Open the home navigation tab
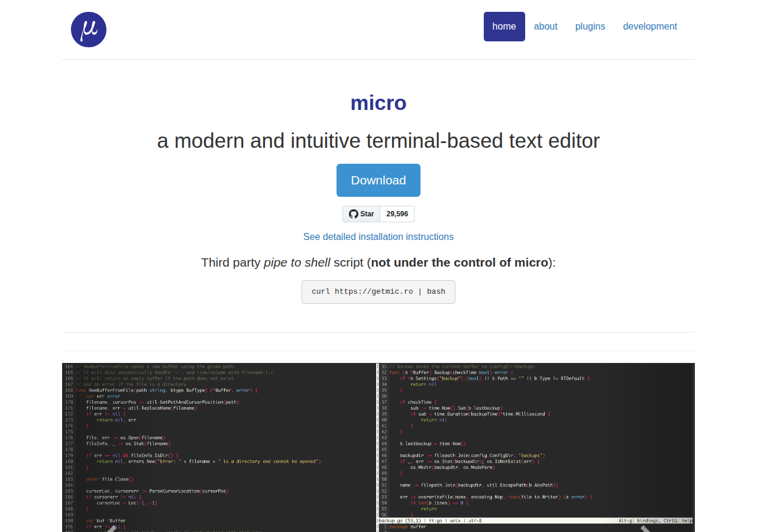757x532 pixels. 504,27
